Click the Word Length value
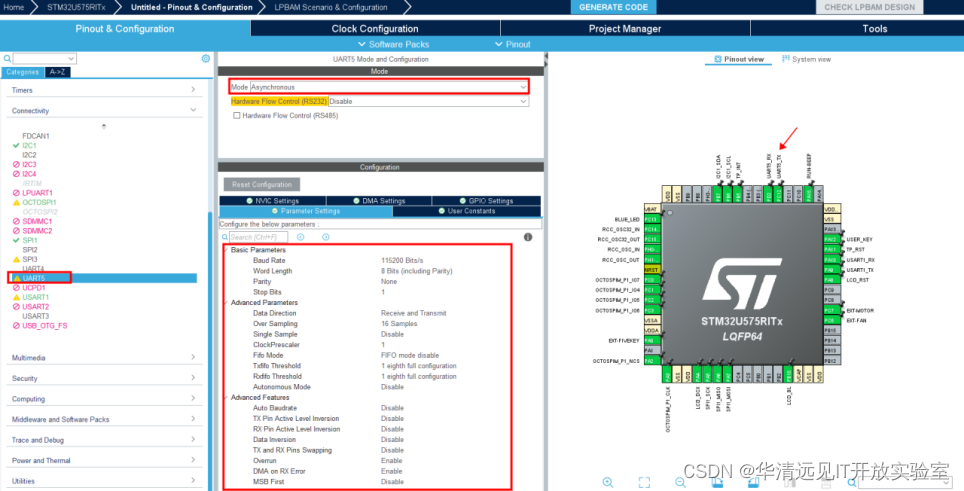964x491 pixels. point(416,271)
